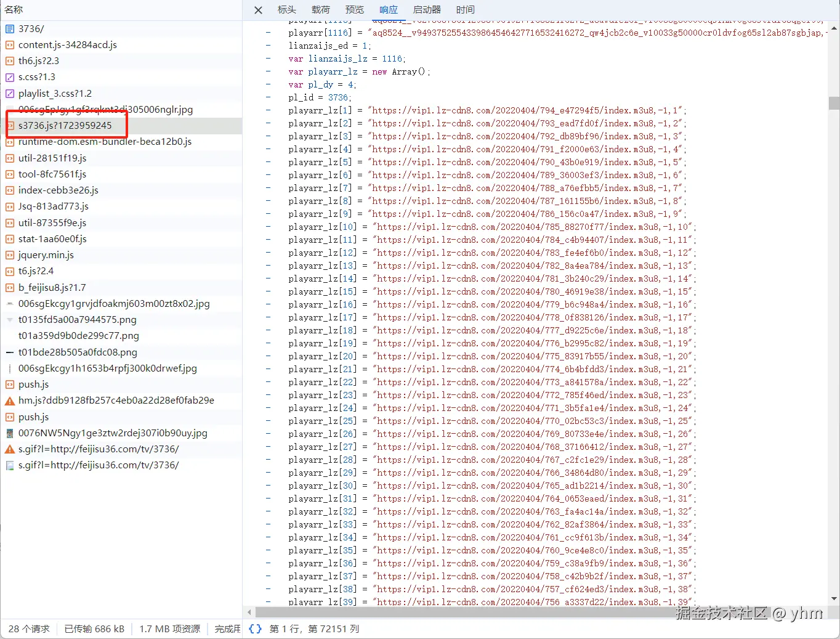Click the vertical scrollbar thumb in response view
The height and width of the screenshot is (639, 840).
coord(834,103)
